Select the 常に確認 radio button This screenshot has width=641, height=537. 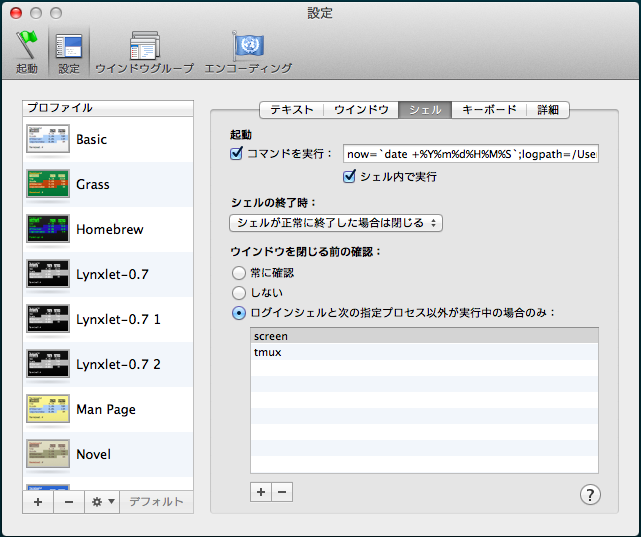[x=239, y=273]
